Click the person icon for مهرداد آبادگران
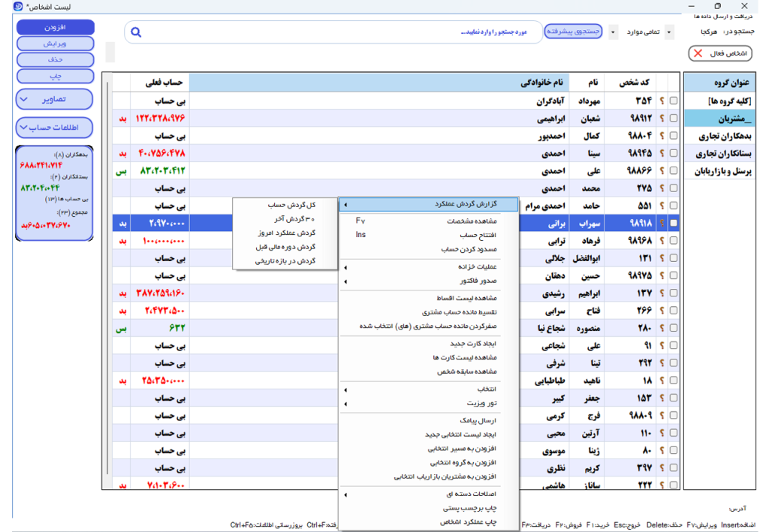Image resolution: width=769 pixels, height=532 pixels. click(x=662, y=101)
